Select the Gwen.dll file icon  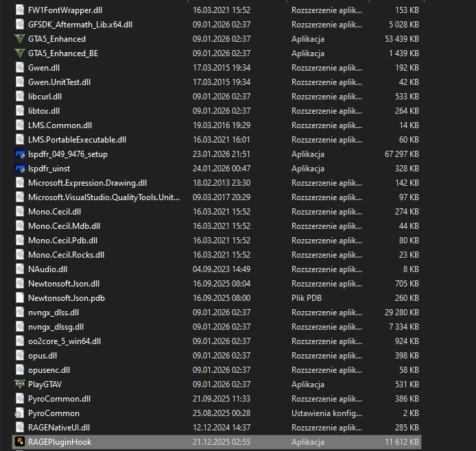(x=20, y=68)
